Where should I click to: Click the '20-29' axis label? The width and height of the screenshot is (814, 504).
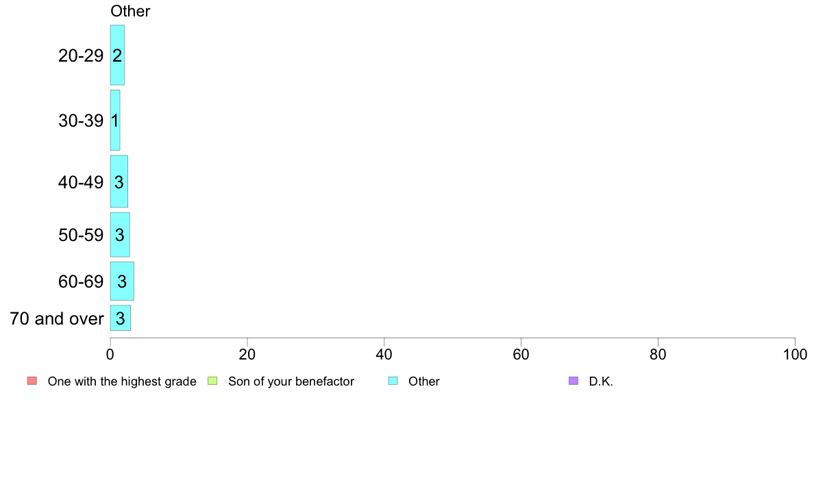[x=81, y=55]
